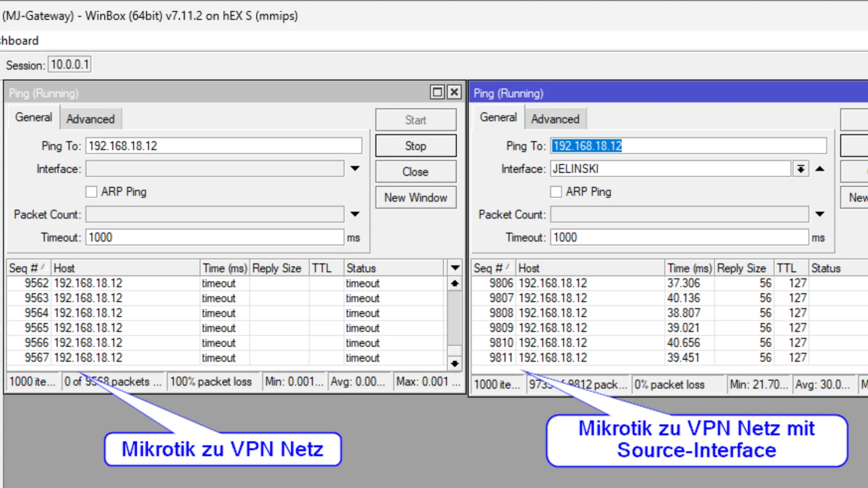
Task: Open Advanced tab in left Ping window
Action: point(90,119)
